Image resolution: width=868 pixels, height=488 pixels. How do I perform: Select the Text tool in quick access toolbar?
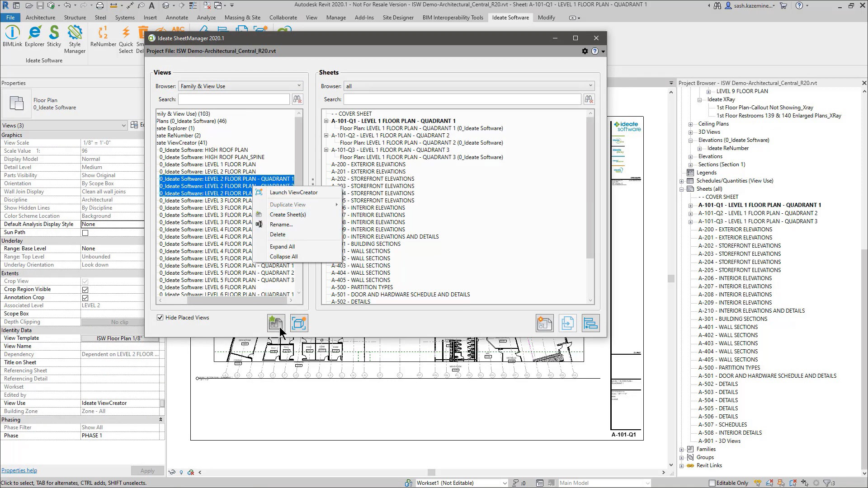point(151,5)
